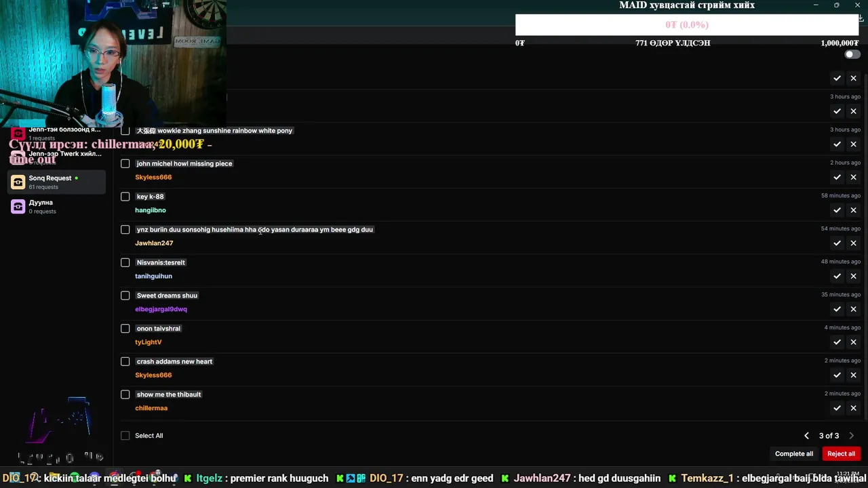
Task: Flip the toggle switch below the goal bar
Action: pyautogui.click(x=852, y=54)
